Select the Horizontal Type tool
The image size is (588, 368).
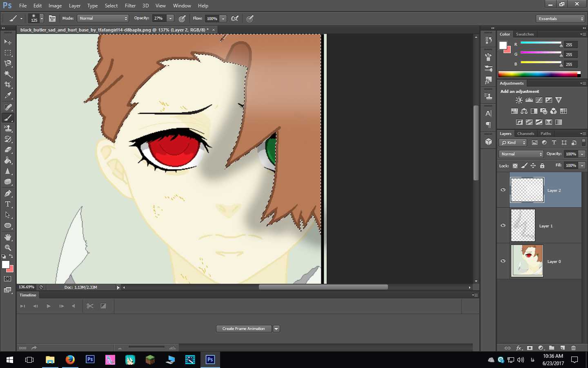8,204
